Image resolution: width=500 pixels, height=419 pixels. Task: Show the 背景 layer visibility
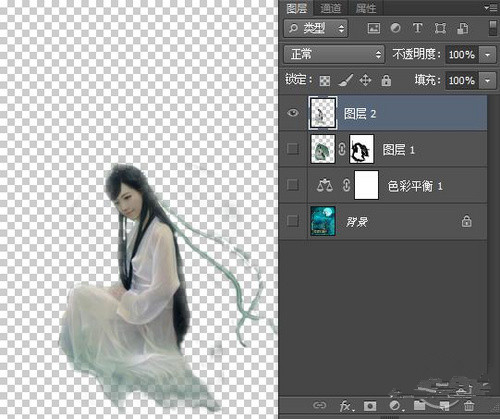tap(293, 220)
